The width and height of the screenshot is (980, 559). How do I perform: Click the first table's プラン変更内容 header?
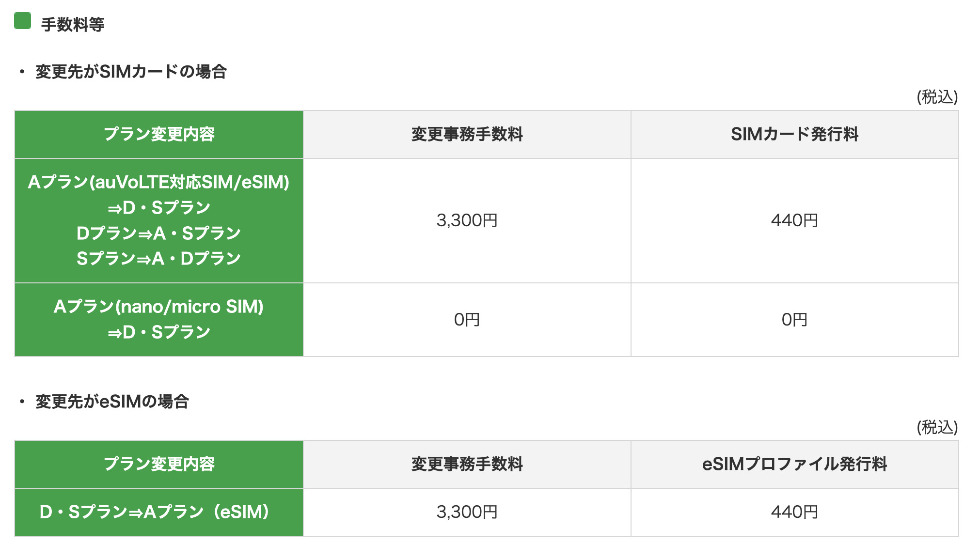click(x=159, y=134)
